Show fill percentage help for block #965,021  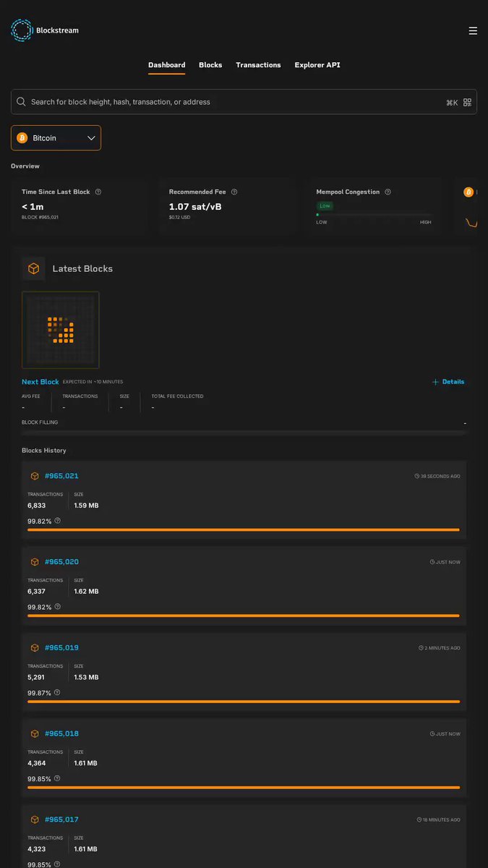58,521
